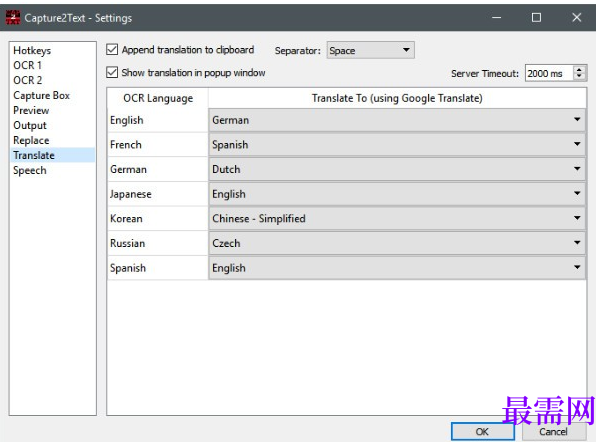
Task: Select the English OCR language cell
Action: 158,120
